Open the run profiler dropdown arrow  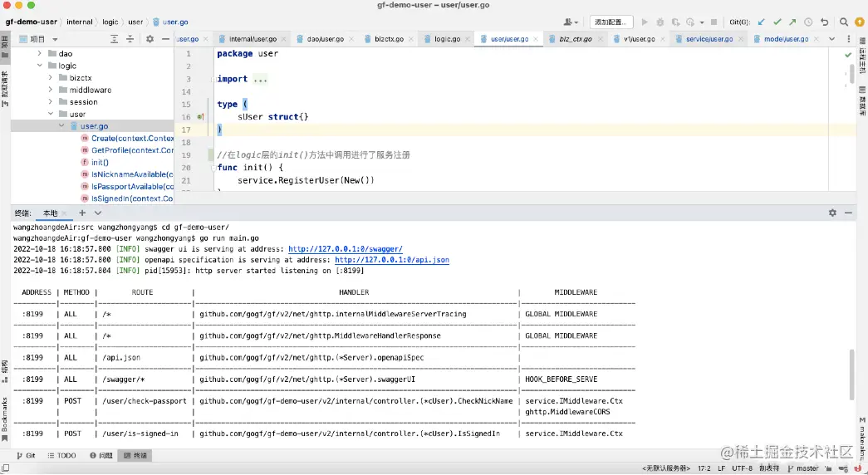[702, 22]
